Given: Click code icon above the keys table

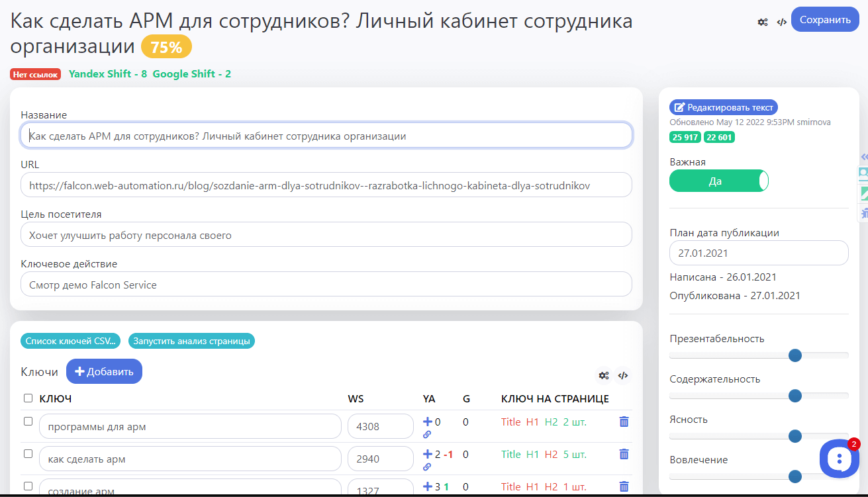Looking at the screenshot, I should click(x=622, y=375).
